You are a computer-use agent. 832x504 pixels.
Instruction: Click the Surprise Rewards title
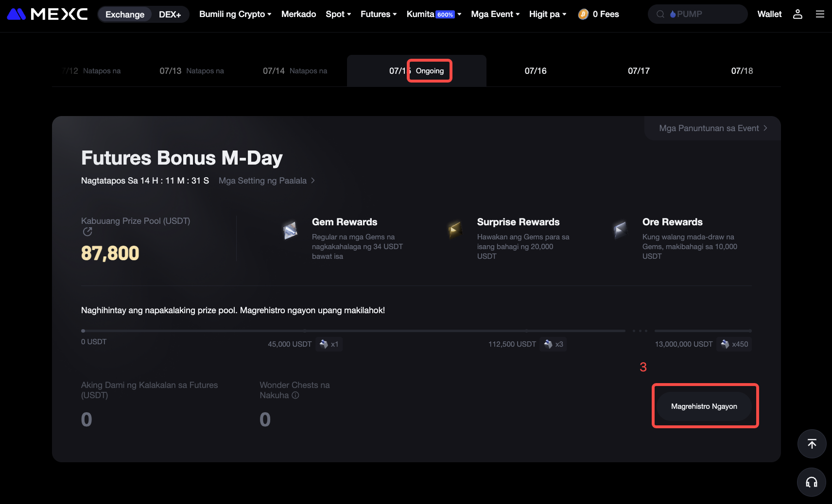pyautogui.click(x=518, y=222)
